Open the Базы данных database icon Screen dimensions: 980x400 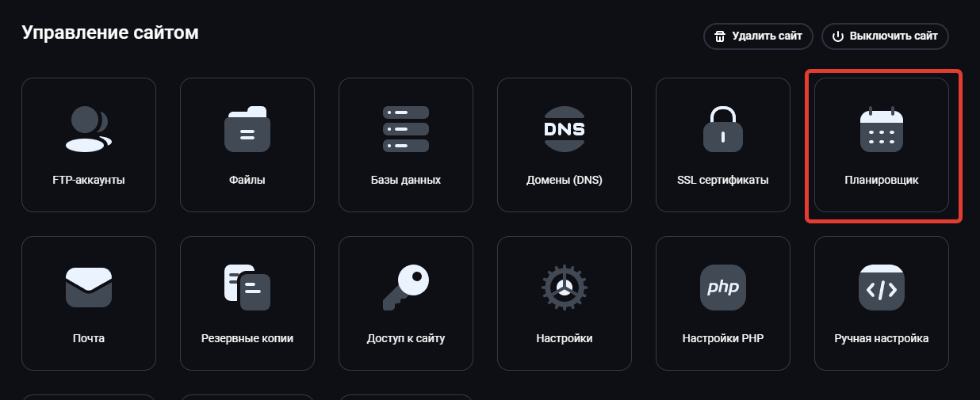tap(406, 128)
